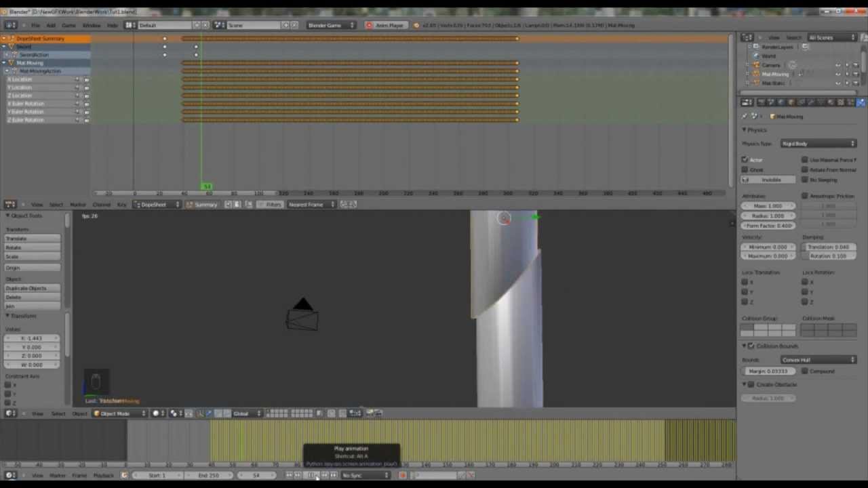
Task: Click the Translate button in Object Tools
Action: (33, 239)
